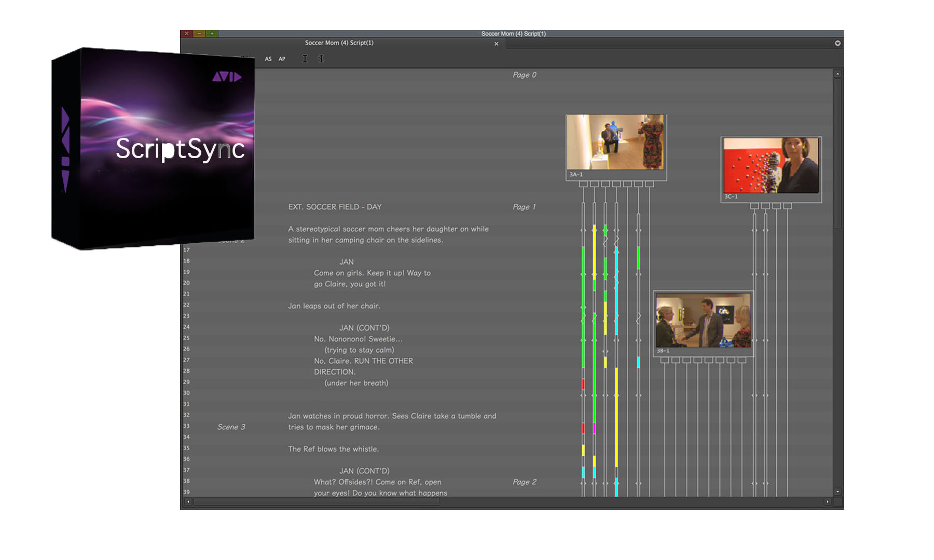Screen dimensions: 934x560
Task: Click the last take tab under slate 3C-1
Action: coord(788,206)
